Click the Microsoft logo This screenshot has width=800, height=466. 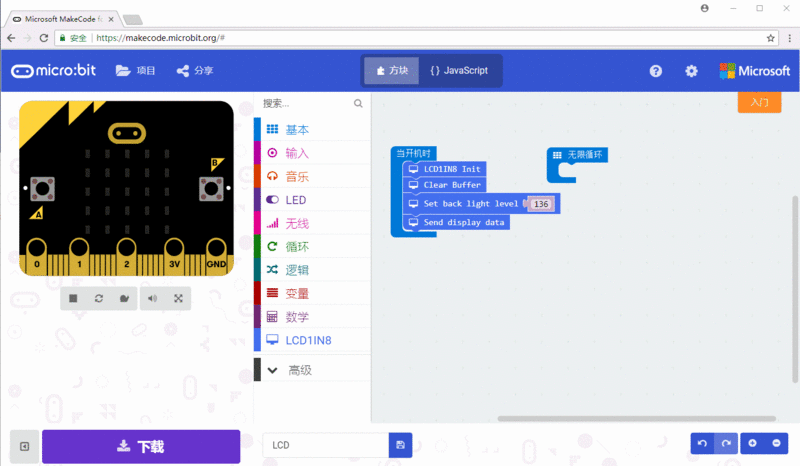pyautogui.click(x=755, y=71)
